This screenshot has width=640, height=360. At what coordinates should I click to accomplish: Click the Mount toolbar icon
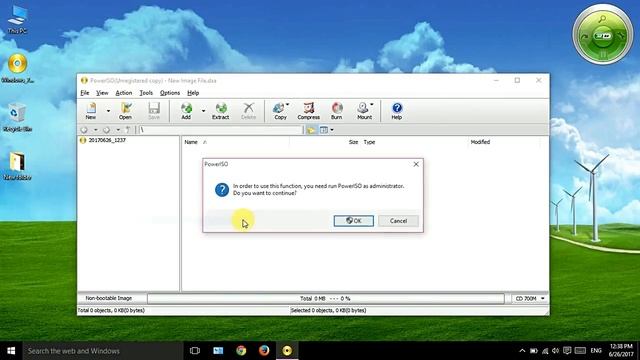coord(364,111)
